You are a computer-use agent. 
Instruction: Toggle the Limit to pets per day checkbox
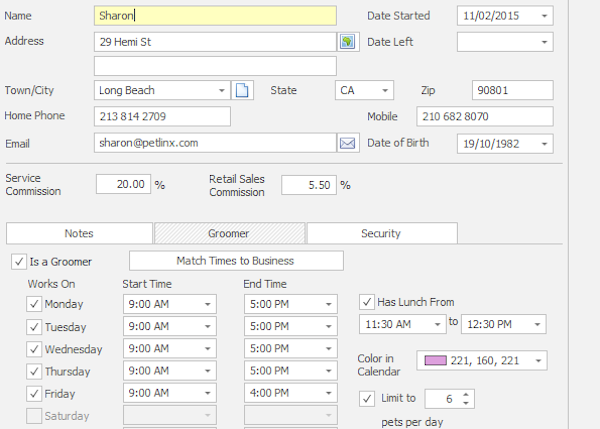(x=366, y=399)
